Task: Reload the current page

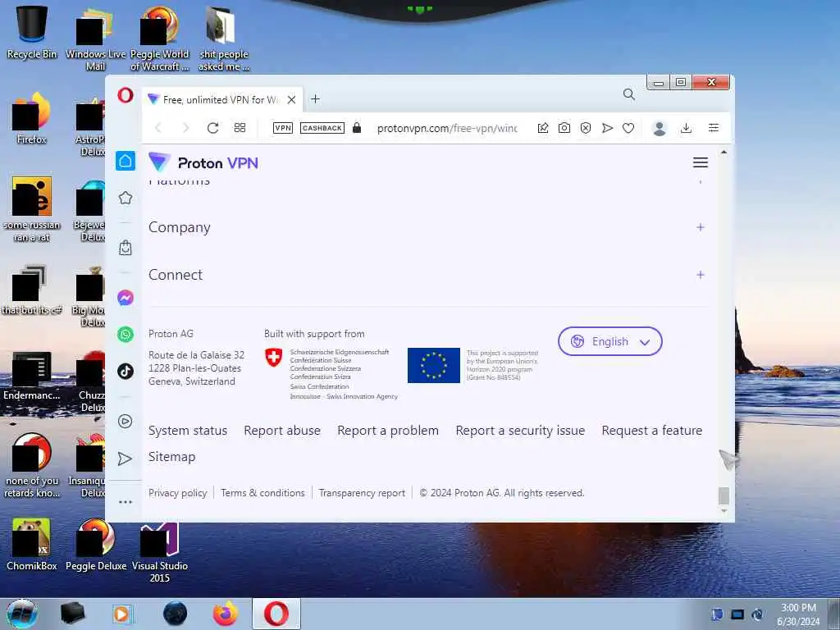Action: click(212, 128)
